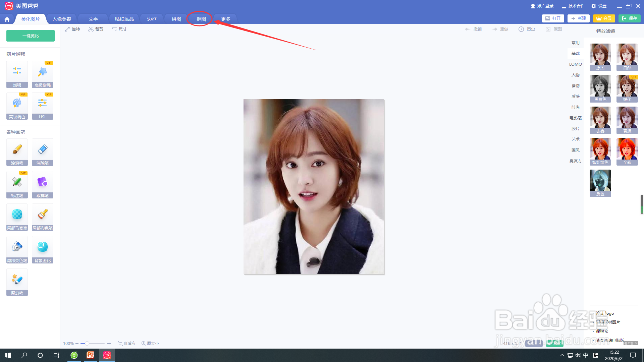Open the 人像美容 portrait beauty tab
This screenshot has width=644, height=362.
click(62, 19)
